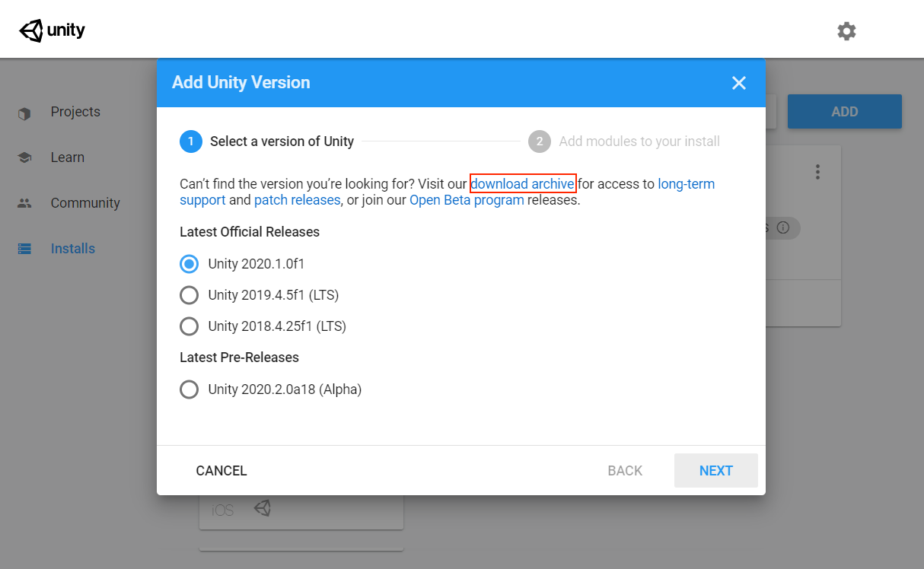Click the blue ADD button
Image resolution: width=924 pixels, height=569 pixels.
click(844, 112)
